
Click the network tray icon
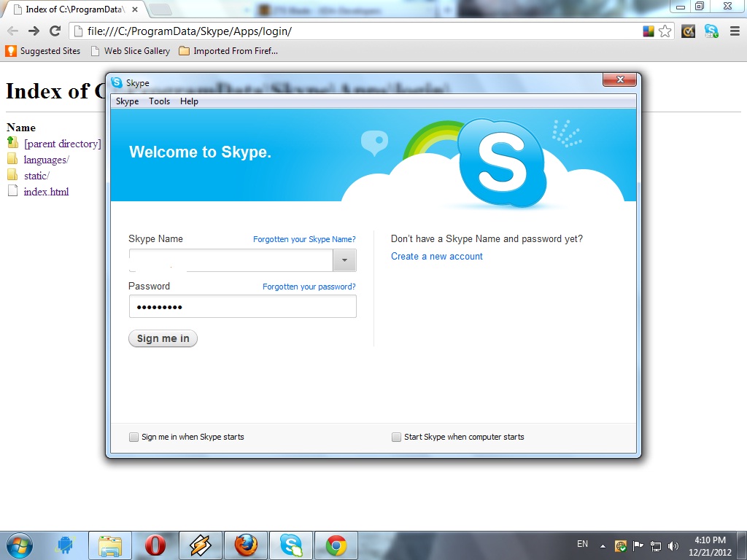pos(656,546)
